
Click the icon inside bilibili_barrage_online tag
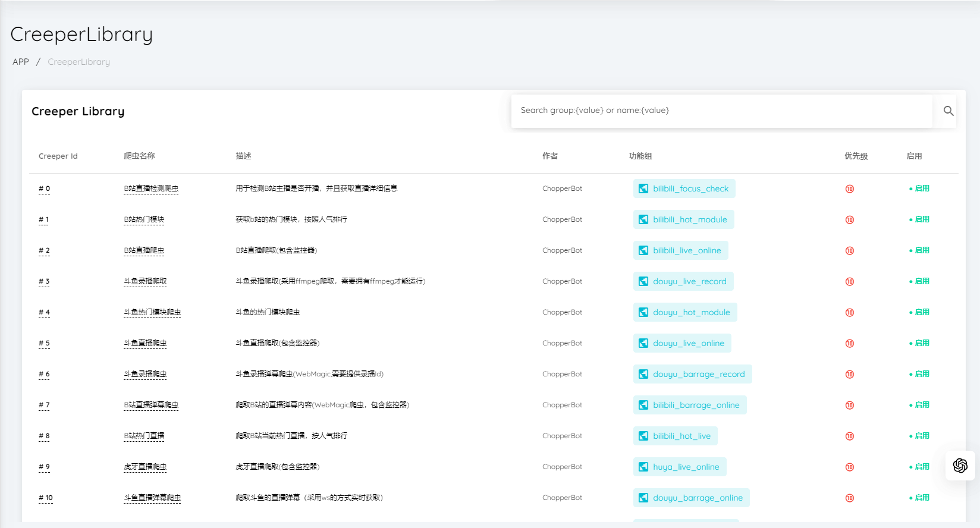(x=643, y=405)
